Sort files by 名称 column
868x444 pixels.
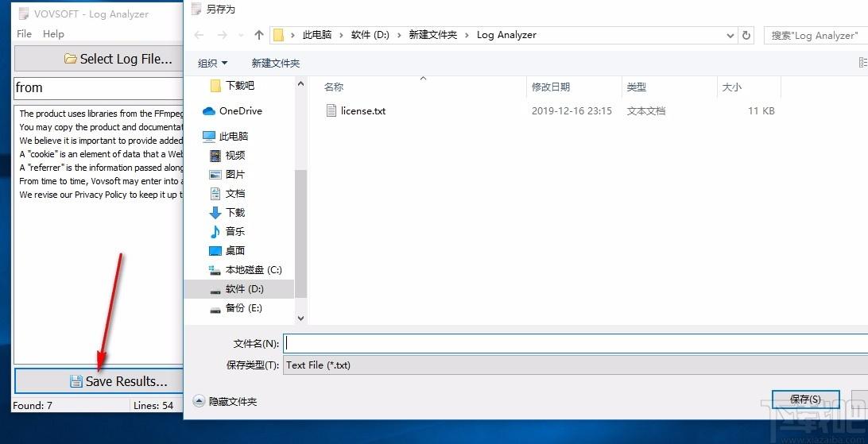tap(334, 87)
